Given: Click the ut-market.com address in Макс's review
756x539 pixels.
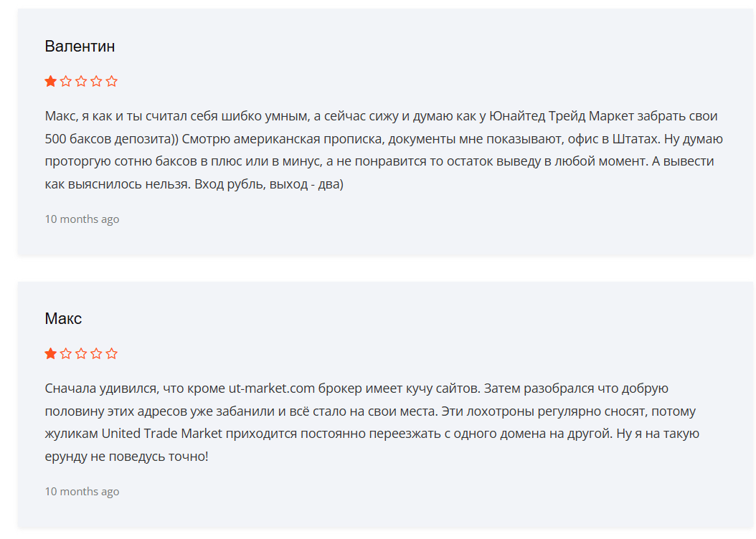Looking at the screenshot, I should point(272,389).
